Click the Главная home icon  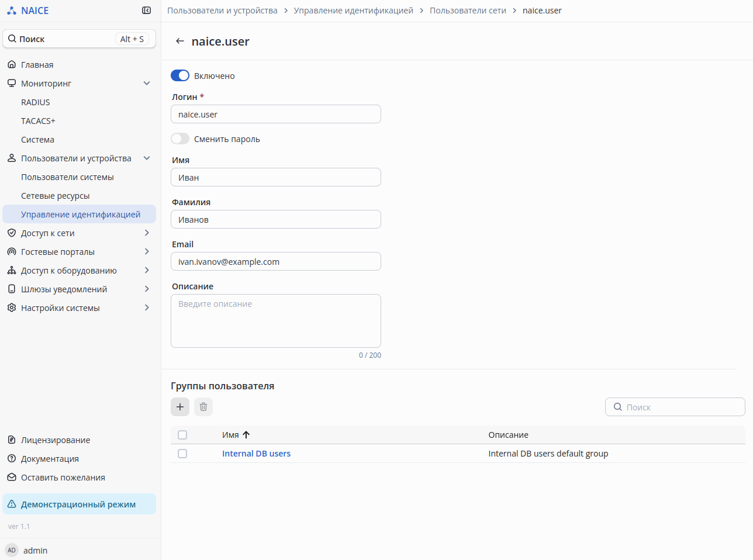pyautogui.click(x=12, y=65)
